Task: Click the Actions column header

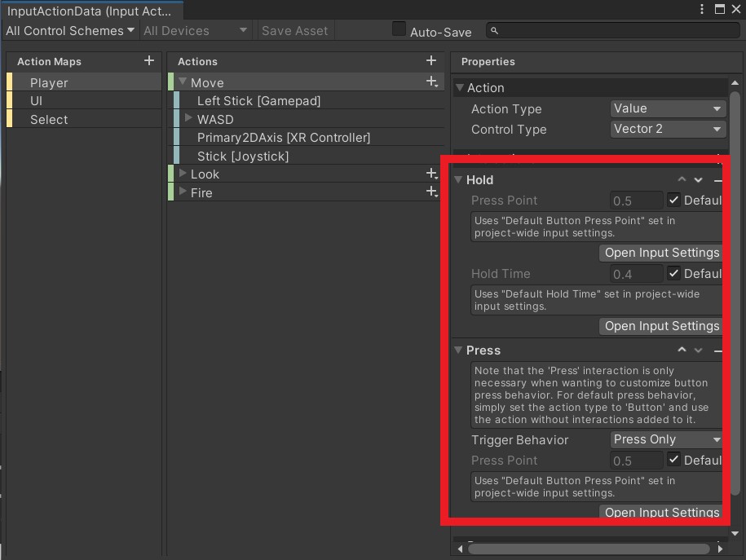Action: click(305, 61)
